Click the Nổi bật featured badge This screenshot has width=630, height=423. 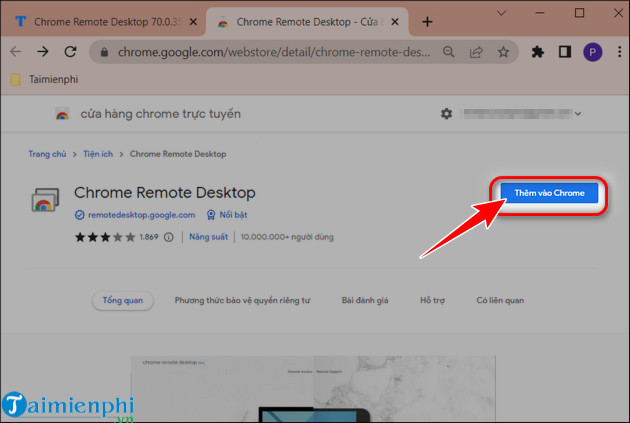[227, 215]
